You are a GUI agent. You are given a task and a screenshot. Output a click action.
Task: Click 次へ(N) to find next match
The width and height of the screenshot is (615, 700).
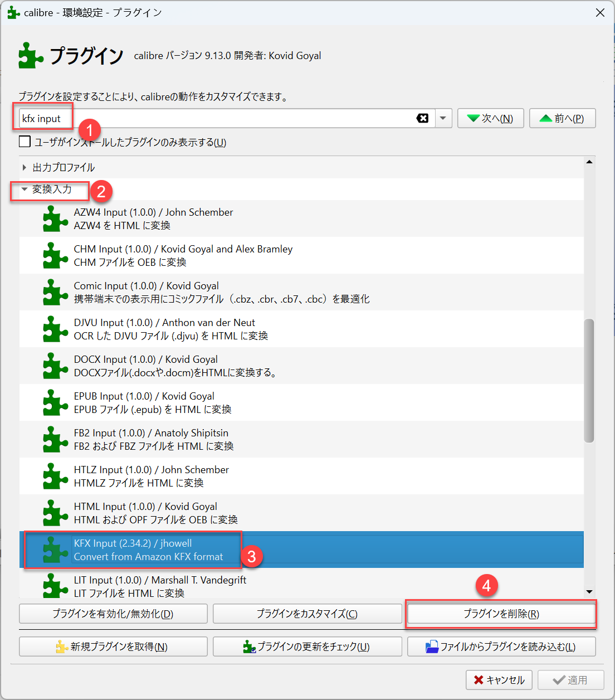[x=490, y=118]
